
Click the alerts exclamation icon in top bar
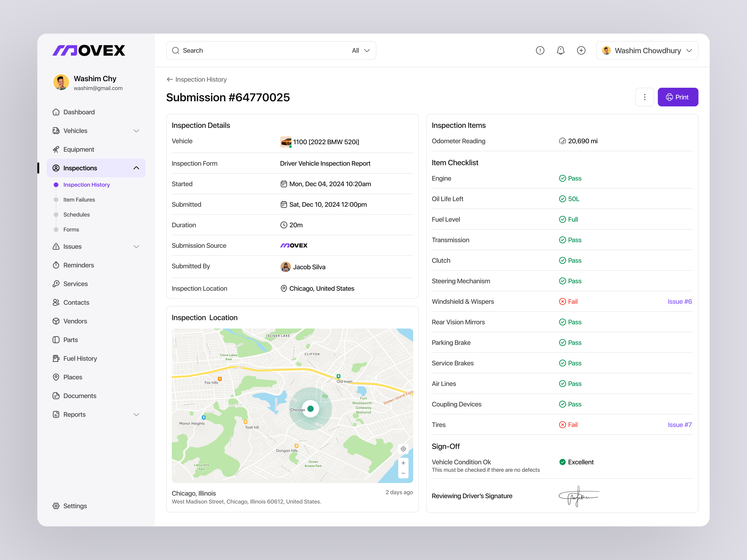(540, 50)
